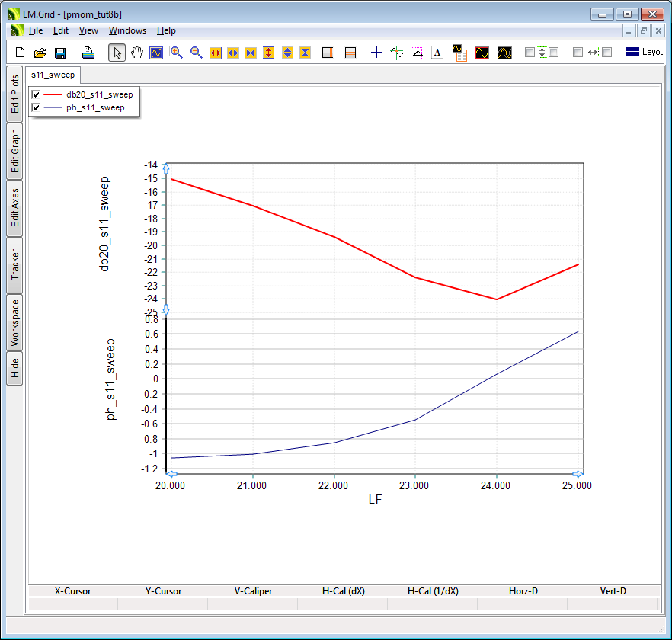Open the Layout dropdown in toolbar

644,53
